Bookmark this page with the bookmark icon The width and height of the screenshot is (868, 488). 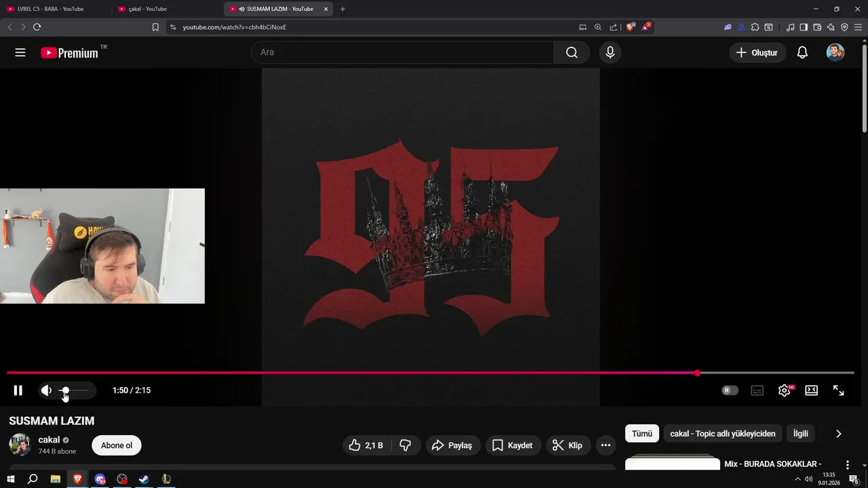[155, 27]
